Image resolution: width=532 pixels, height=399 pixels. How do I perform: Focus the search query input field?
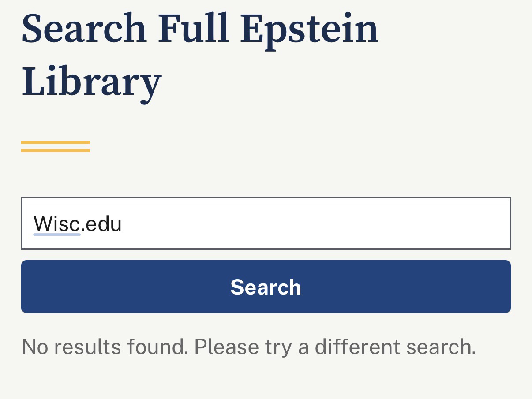(x=266, y=223)
